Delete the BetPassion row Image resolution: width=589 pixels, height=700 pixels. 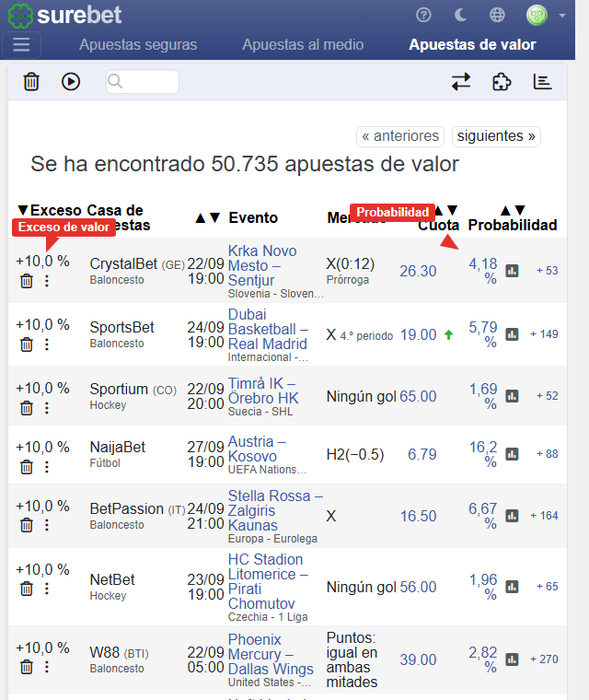pyautogui.click(x=27, y=525)
